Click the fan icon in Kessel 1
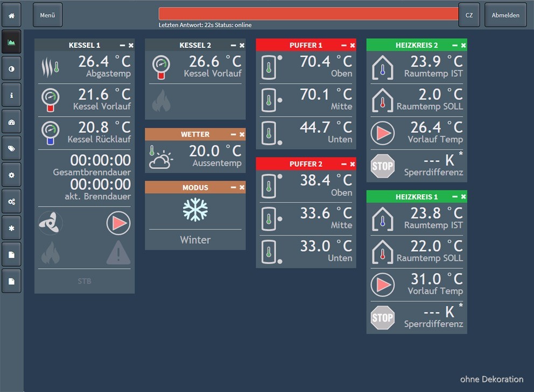Screen dimensions: 534x392 click(x=51, y=223)
